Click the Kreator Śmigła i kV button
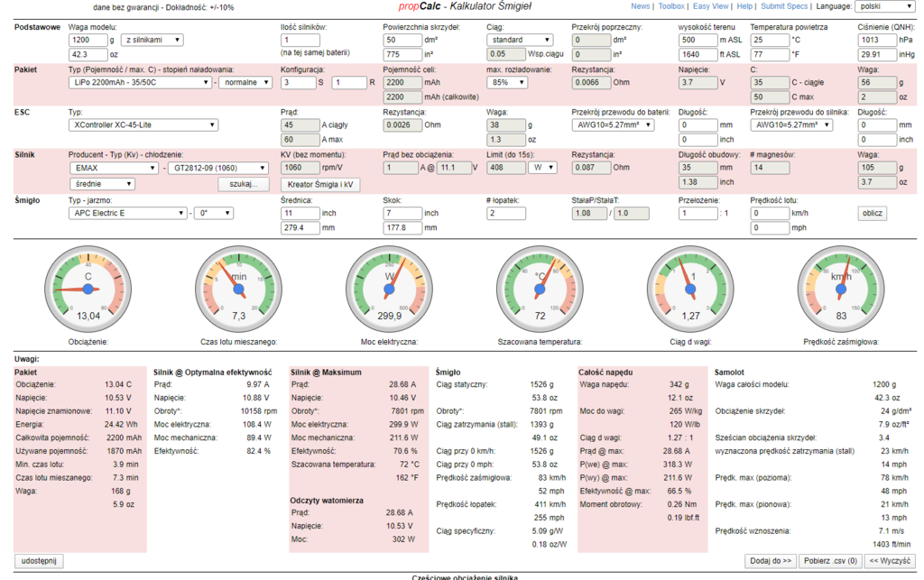Image resolution: width=924 pixels, height=580 pixels. [x=322, y=184]
